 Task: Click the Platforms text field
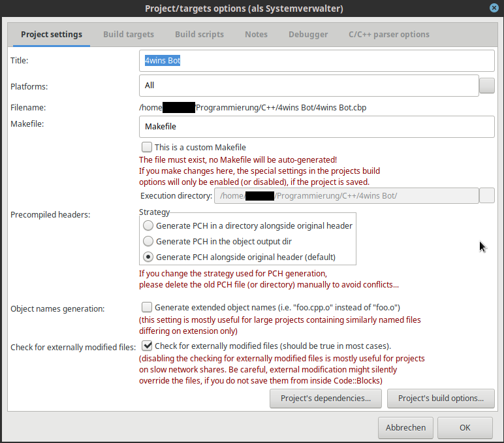point(309,86)
